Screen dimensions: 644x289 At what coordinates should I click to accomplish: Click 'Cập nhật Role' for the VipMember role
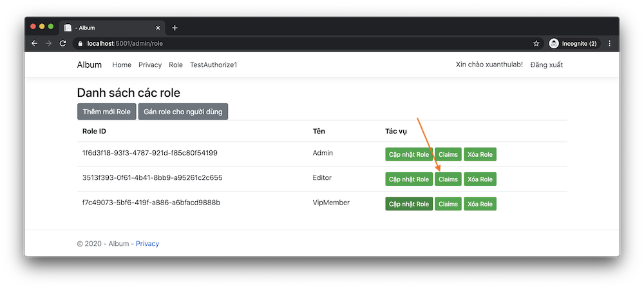pos(409,204)
